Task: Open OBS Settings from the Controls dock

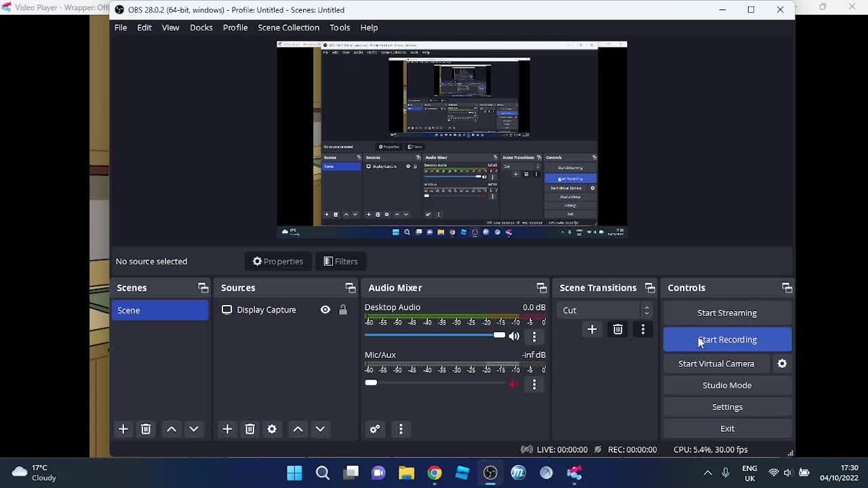Action: click(x=727, y=407)
